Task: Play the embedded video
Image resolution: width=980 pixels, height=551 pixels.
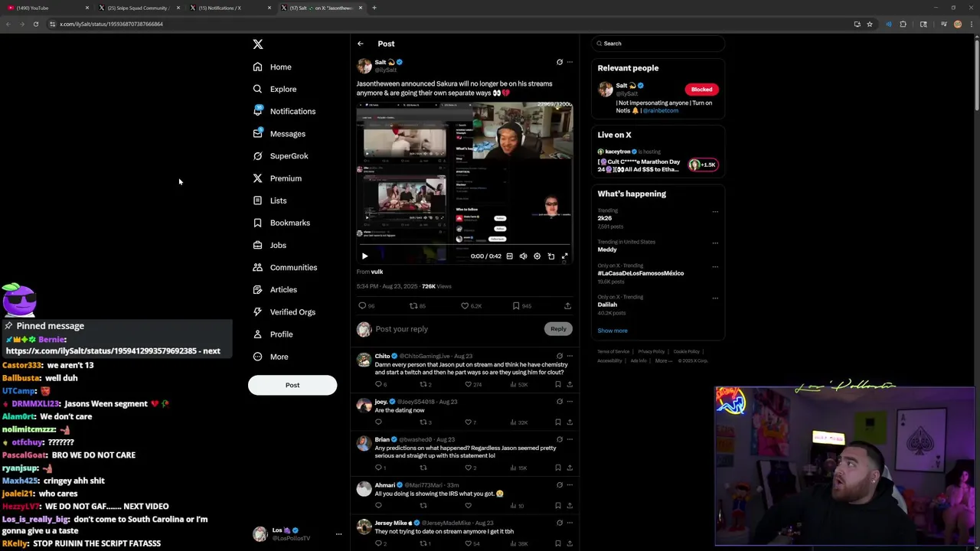Action: pyautogui.click(x=365, y=256)
